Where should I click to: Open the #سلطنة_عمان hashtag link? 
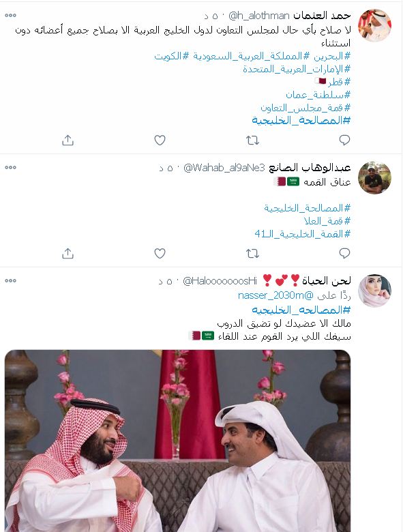[318, 95]
